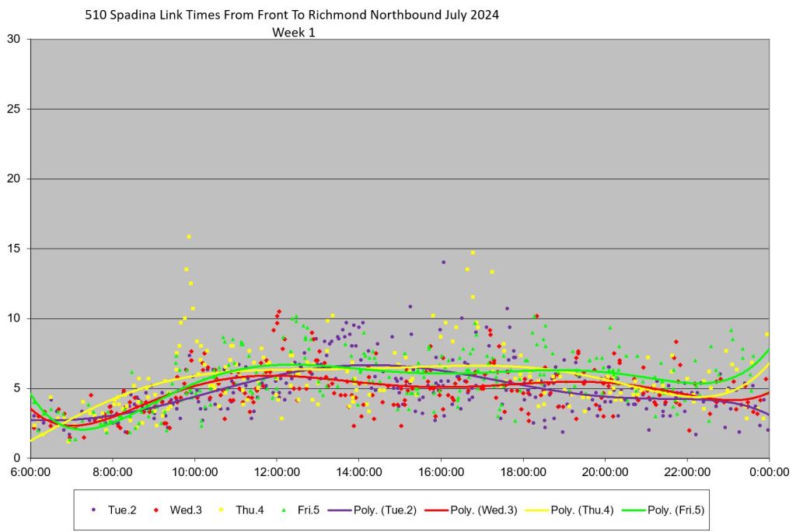Click the yellow Poly. (Thu.4) legend line
Viewport: 796px width, 532px height.
click(534, 509)
